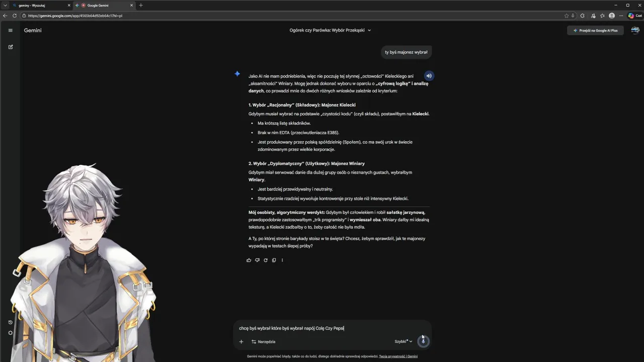
Task: Open the 'Twoja prywatność i Gemini' link
Action: 398,356
